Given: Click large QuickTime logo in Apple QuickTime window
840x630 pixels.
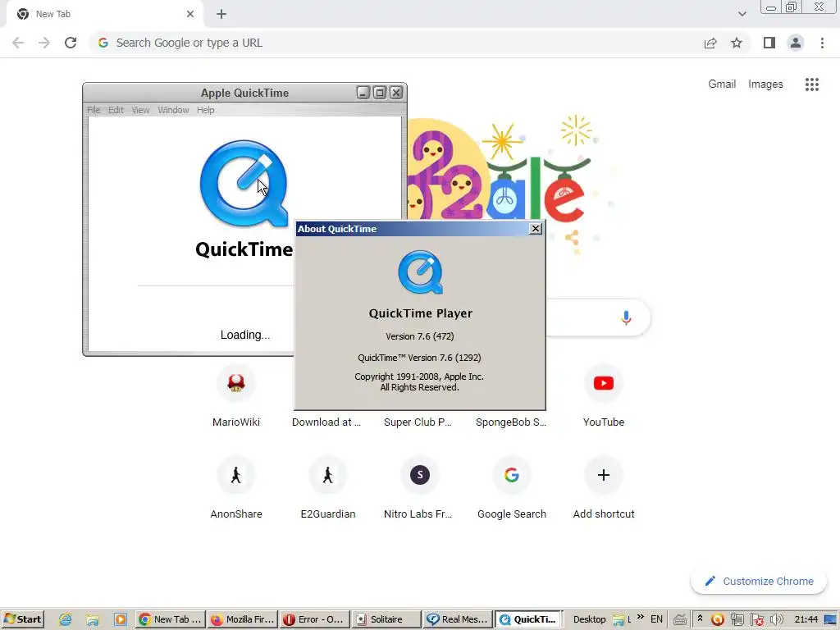Looking at the screenshot, I should [244, 183].
